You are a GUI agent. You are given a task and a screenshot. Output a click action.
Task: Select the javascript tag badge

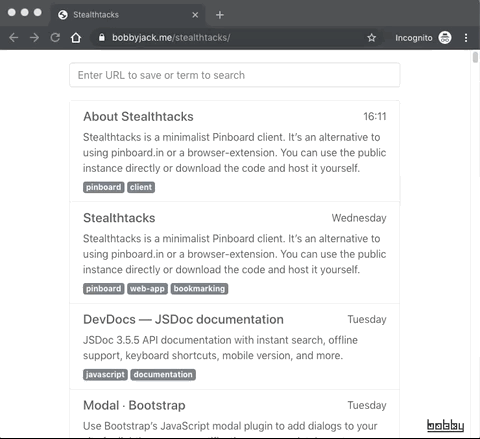pos(105,375)
